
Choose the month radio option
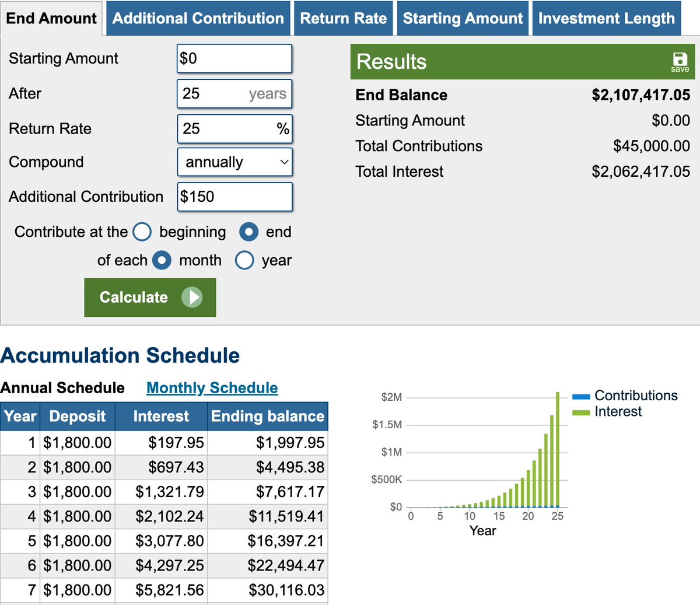162,260
